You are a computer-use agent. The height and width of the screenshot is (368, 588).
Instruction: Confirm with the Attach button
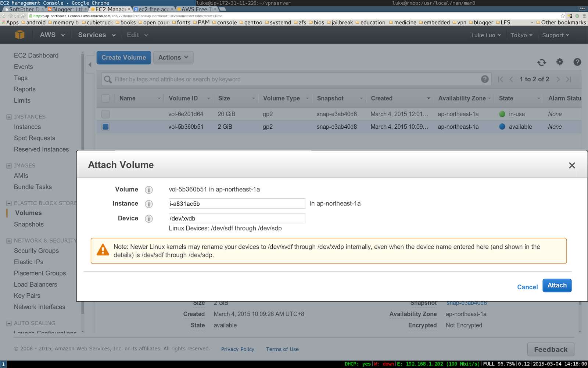coord(557,286)
